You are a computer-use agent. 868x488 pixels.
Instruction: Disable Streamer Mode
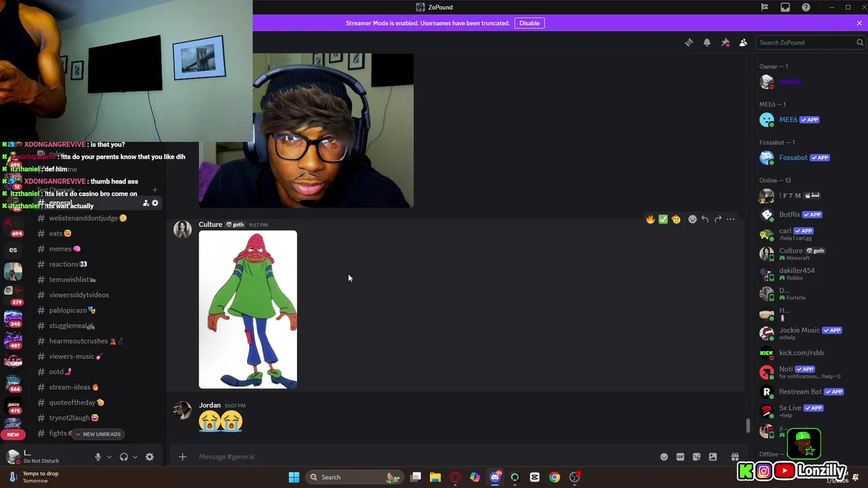530,23
